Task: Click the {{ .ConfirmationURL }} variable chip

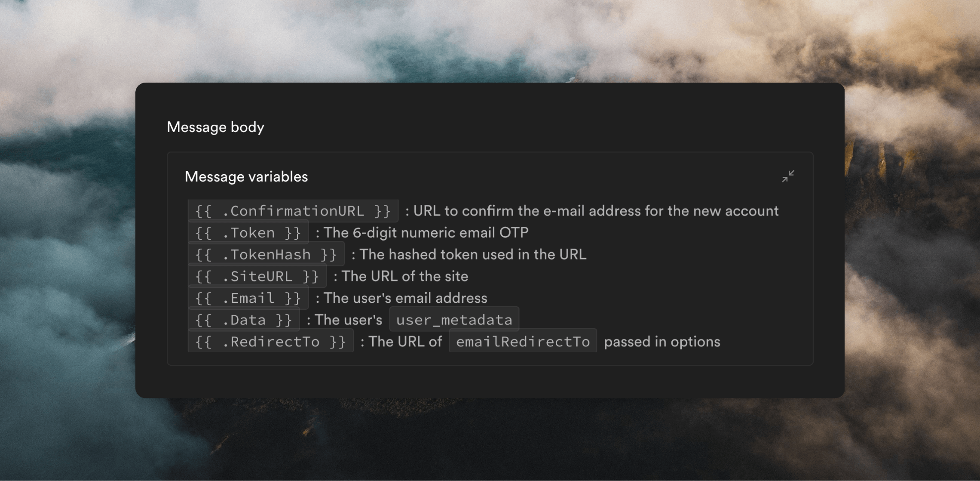Action: pos(293,211)
